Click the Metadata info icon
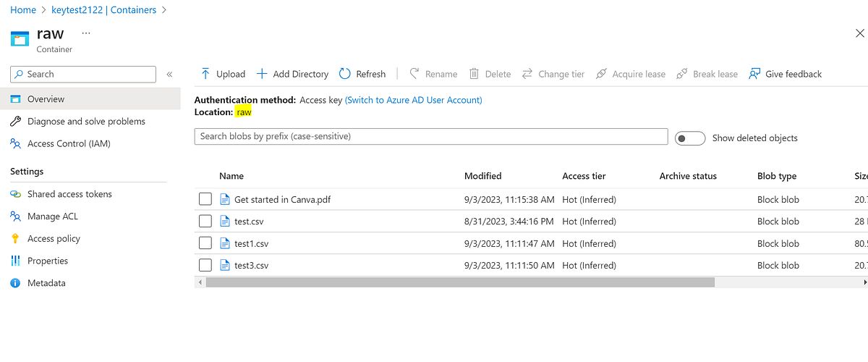The image size is (868, 362). [x=15, y=283]
